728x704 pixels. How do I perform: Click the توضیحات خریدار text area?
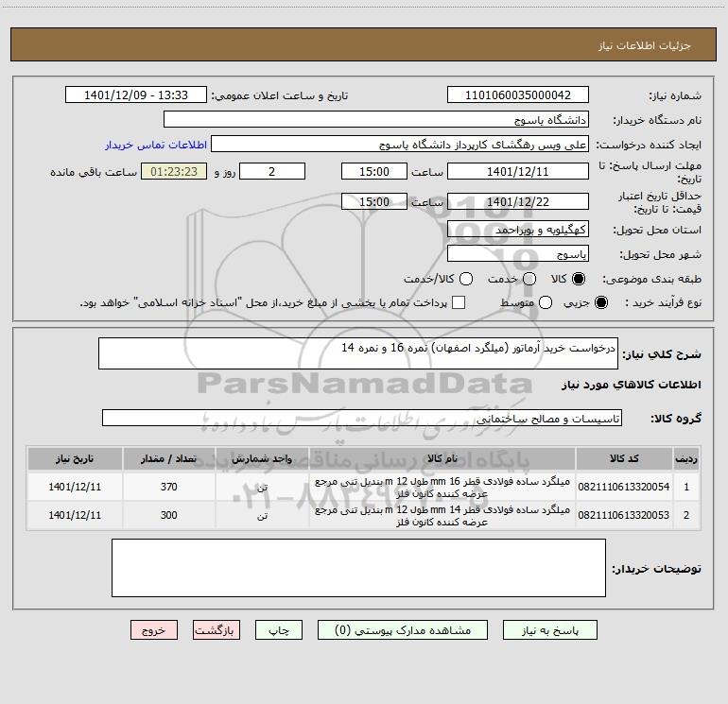point(358,568)
